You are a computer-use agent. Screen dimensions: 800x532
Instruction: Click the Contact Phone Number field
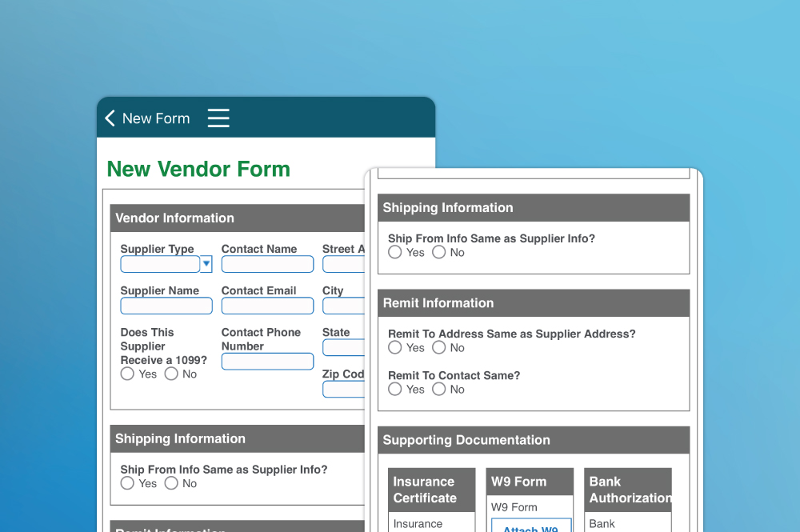266,361
